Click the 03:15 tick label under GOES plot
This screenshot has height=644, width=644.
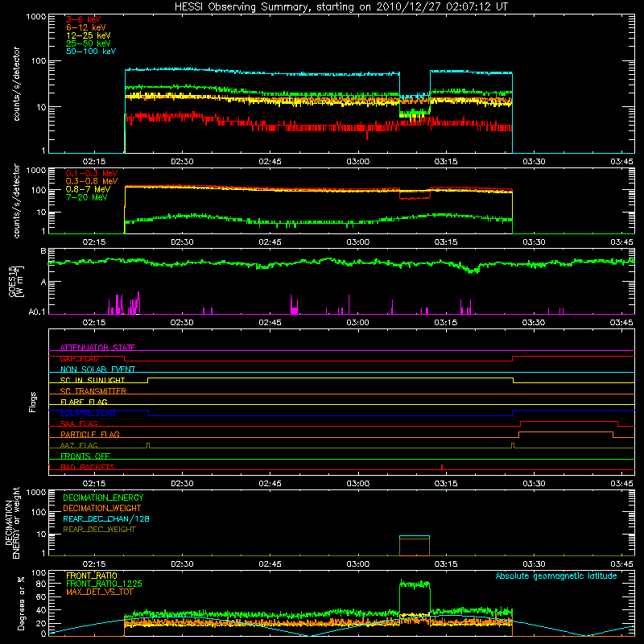click(446, 323)
